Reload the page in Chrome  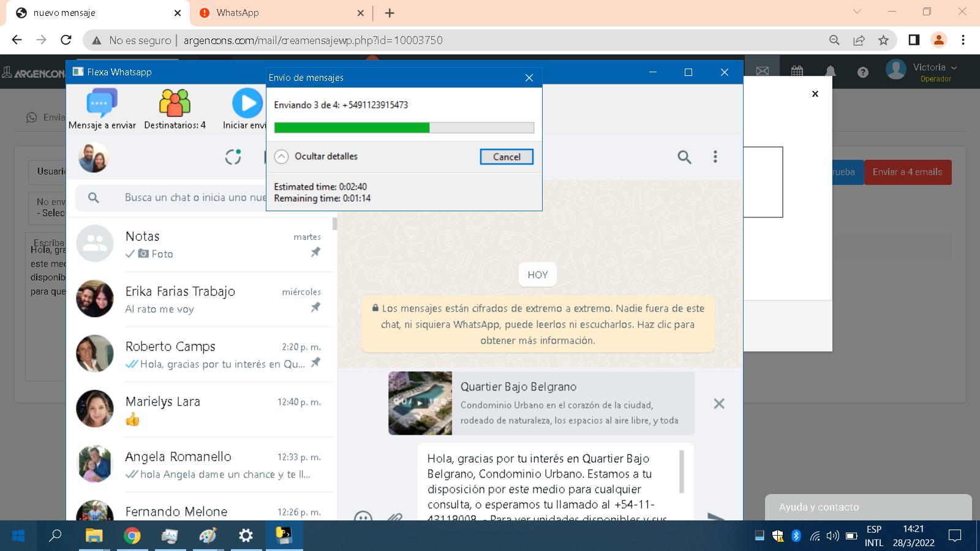66,40
